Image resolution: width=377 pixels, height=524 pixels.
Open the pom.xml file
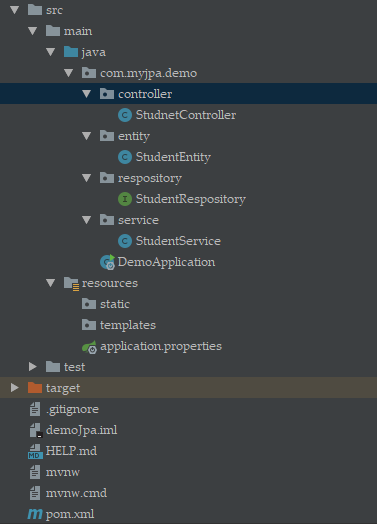[70, 515]
